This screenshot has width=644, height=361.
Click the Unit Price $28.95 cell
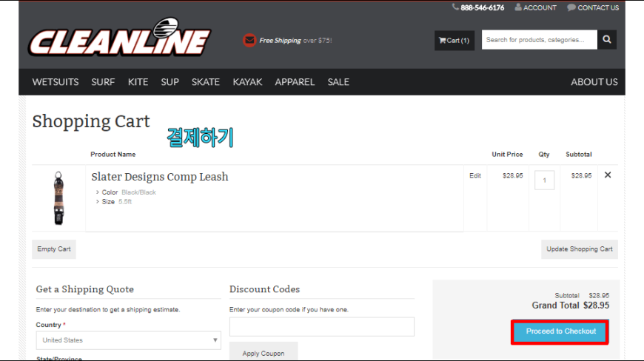point(512,175)
